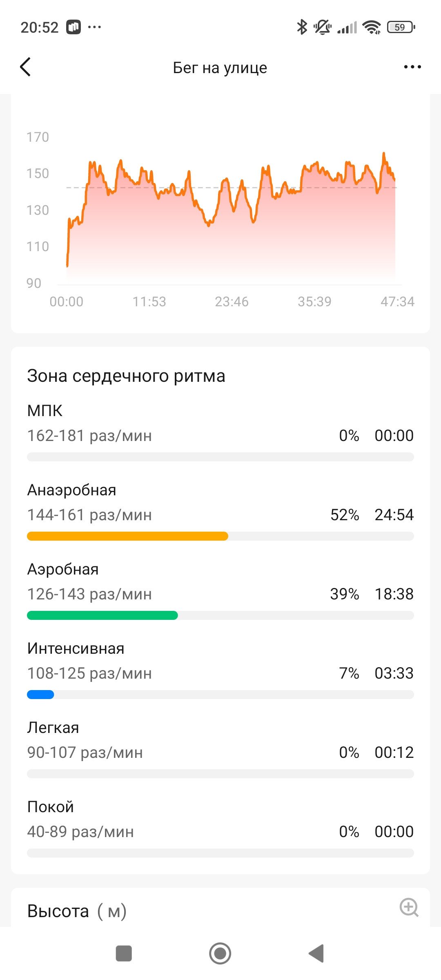
Task: Tap the Android circular home button
Action: click(220, 953)
